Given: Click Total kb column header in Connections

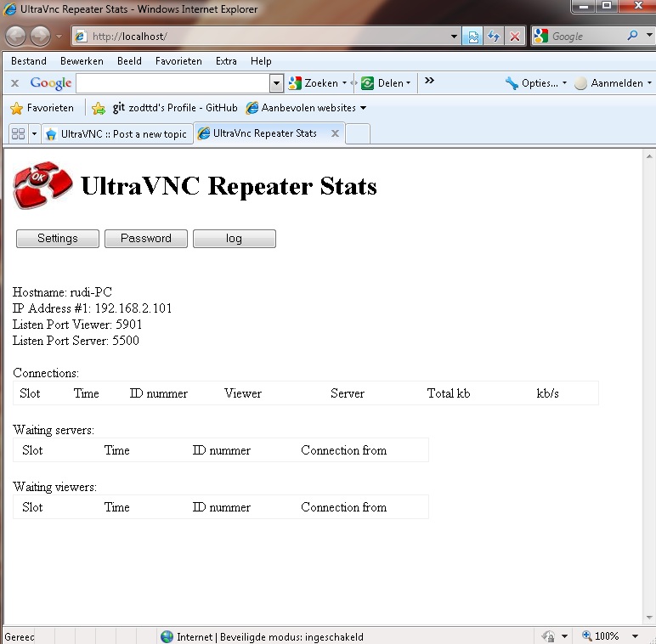Looking at the screenshot, I should [x=449, y=393].
